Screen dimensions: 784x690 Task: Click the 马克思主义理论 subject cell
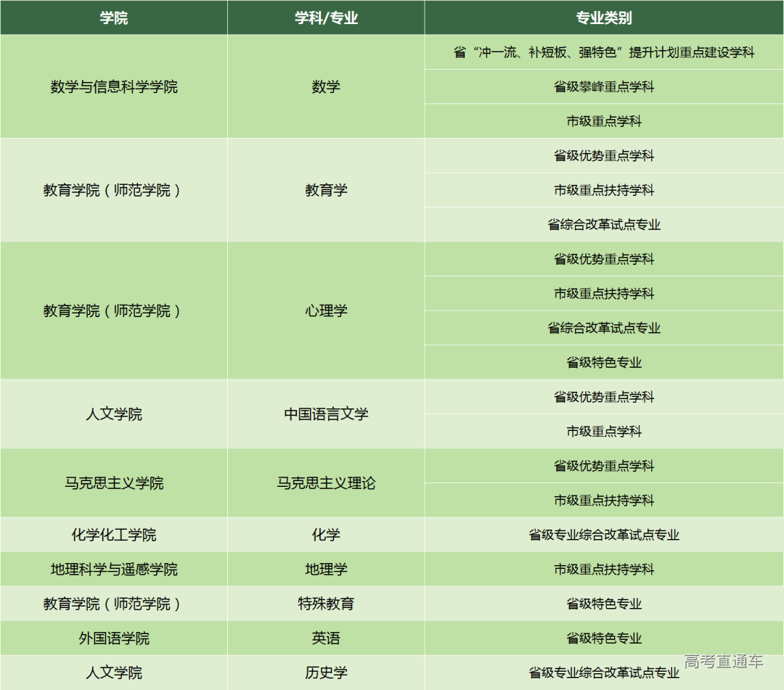pyautogui.click(x=326, y=483)
